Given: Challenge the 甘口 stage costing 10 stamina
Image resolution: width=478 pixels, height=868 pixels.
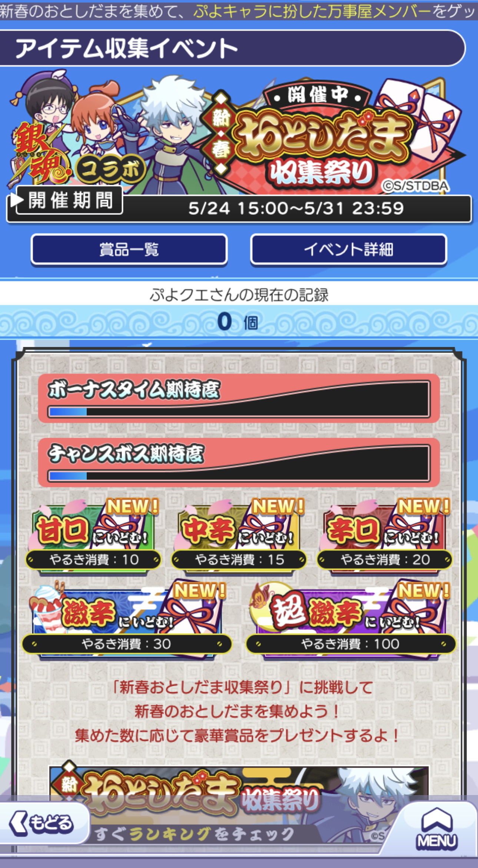Looking at the screenshot, I should pyautogui.click(x=93, y=536).
